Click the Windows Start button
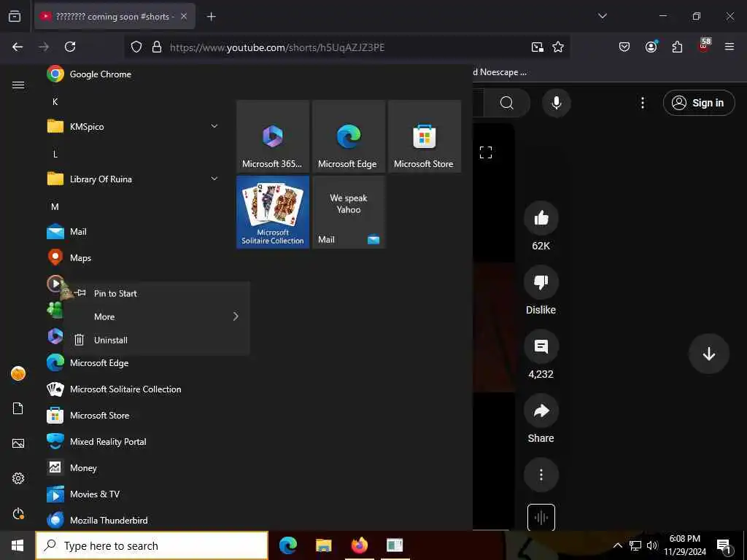Viewport: 747px width, 560px height. pyautogui.click(x=18, y=545)
